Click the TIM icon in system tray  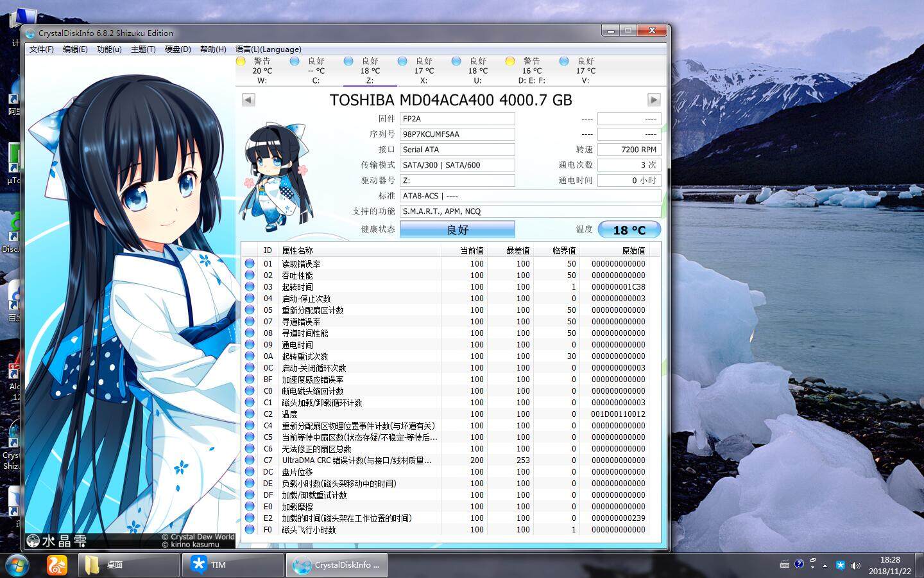(x=841, y=565)
